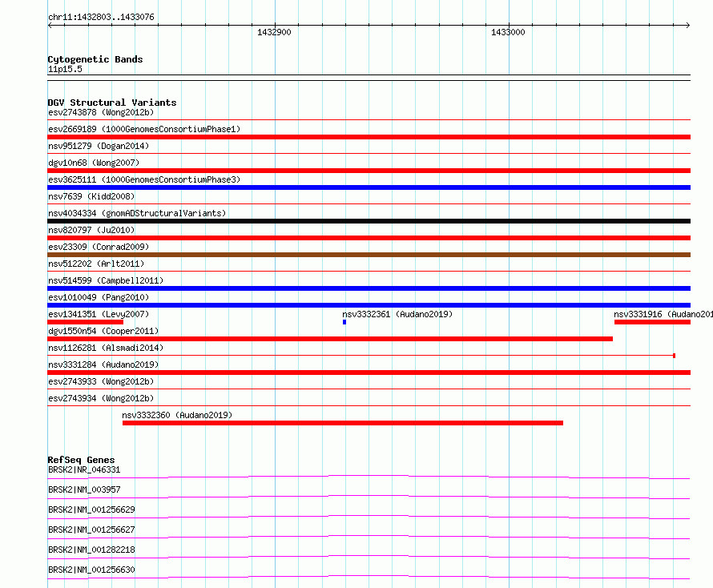Click the dgv10n68 (Wong2007) label
The height and width of the screenshot is (588, 713).
coord(94,163)
